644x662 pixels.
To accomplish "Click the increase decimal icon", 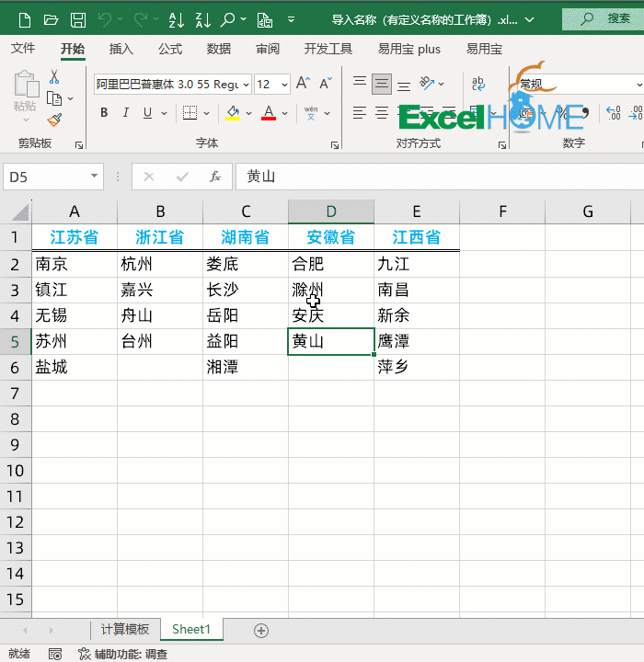I will click(614, 113).
